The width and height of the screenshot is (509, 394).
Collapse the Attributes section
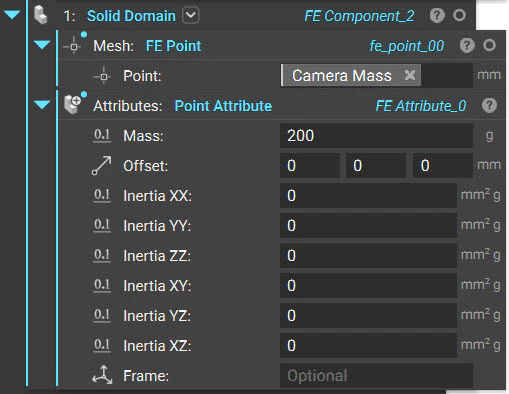click(42, 105)
